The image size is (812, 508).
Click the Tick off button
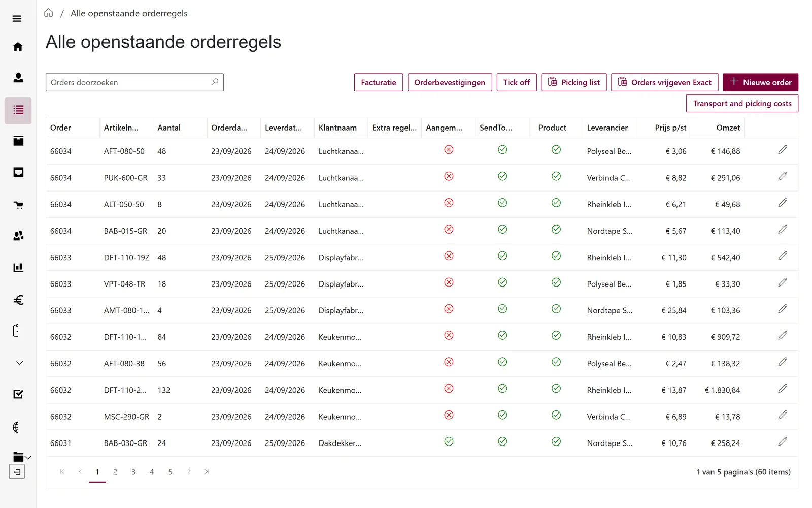[x=517, y=82]
